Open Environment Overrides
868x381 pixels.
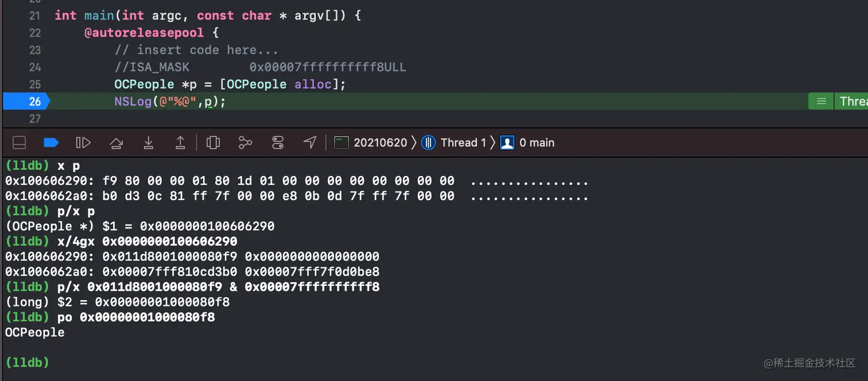coord(278,142)
